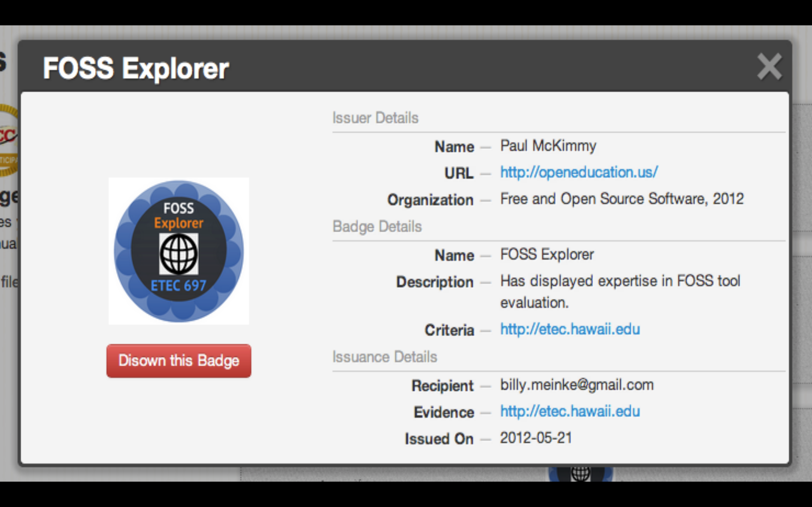Click the ETEC 697 label on the badge

tap(179, 286)
